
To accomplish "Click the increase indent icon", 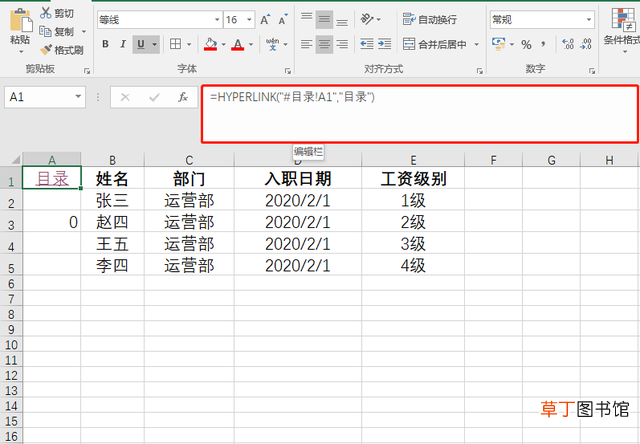I will [x=384, y=44].
